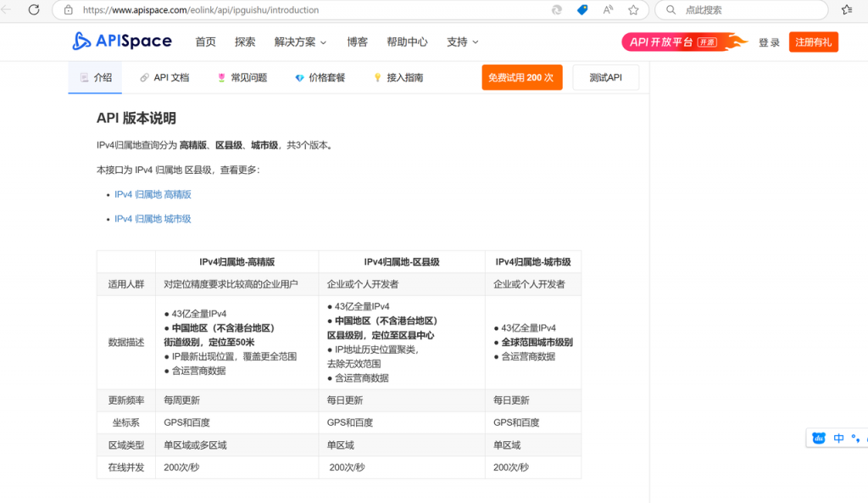
Task: Toggle the 中 Chinese input mode indicator
Action: 838,439
